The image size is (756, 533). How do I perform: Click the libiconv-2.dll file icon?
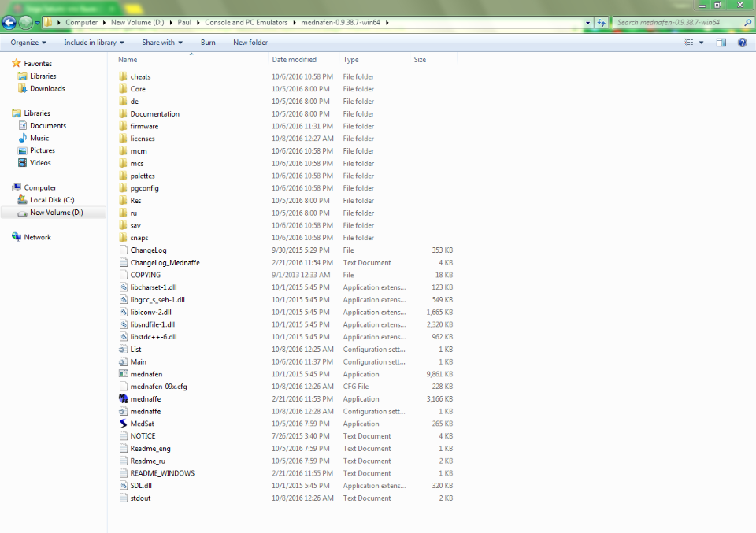coord(124,313)
